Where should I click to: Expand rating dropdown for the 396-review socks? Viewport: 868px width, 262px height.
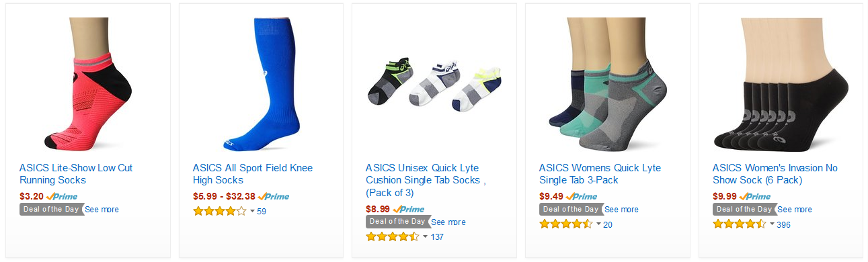772,224
